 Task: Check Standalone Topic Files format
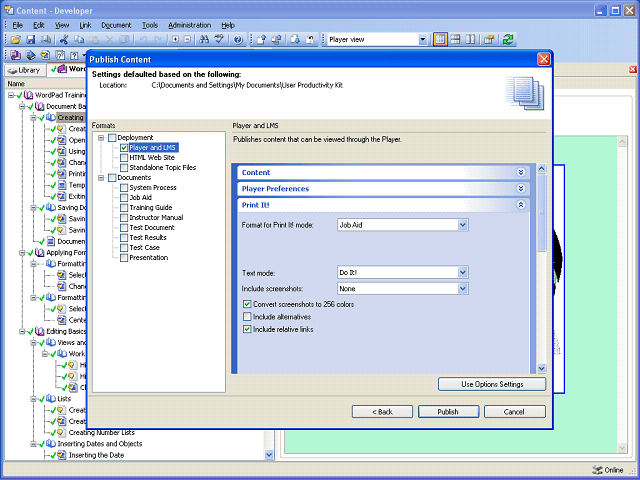124,168
